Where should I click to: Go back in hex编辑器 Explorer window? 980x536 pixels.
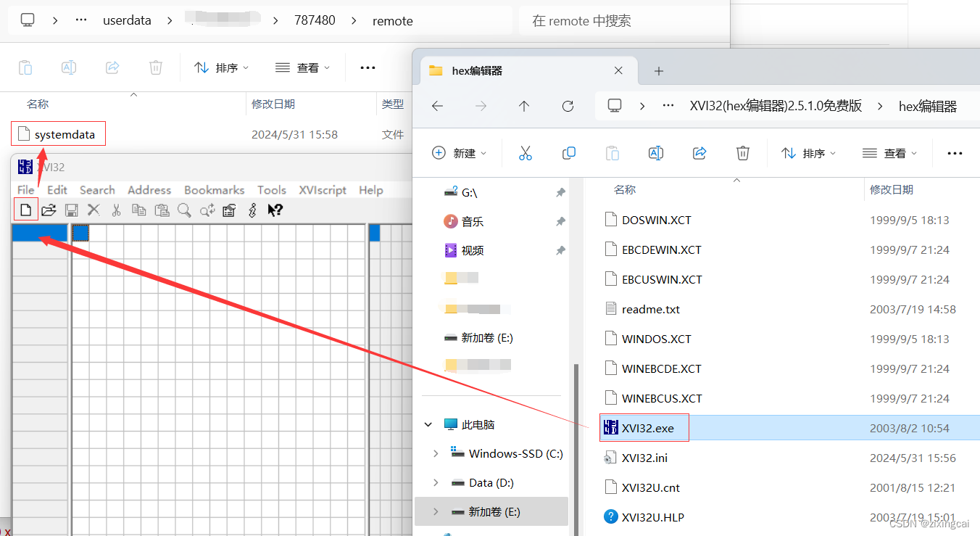[x=437, y=106]
